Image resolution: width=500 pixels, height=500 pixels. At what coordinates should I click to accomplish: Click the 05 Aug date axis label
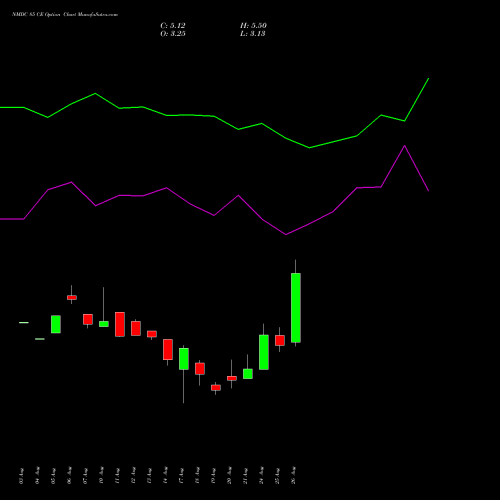[x=53, y=476]
